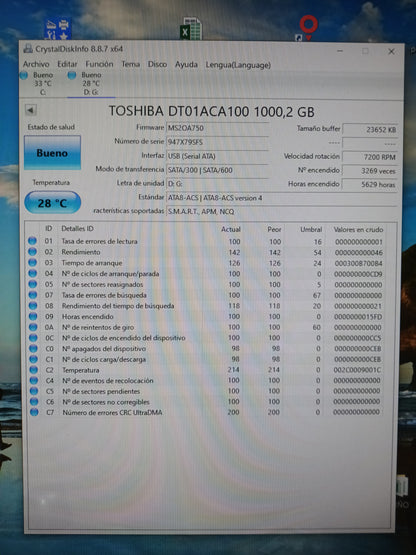Select Número de errores CRC UltraDMA text
This screenshot has height=555, width=416.
(112, 412)
